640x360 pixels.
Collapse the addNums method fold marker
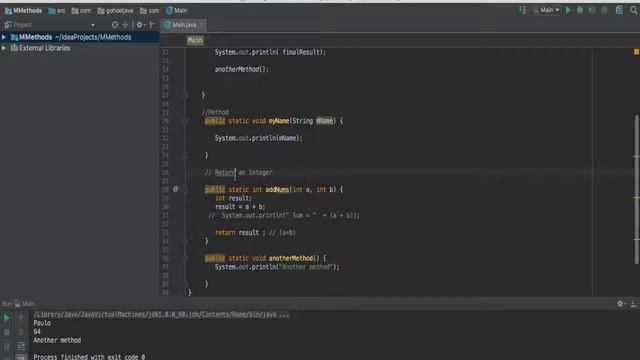pyautogui.click(x=185, y=190)
